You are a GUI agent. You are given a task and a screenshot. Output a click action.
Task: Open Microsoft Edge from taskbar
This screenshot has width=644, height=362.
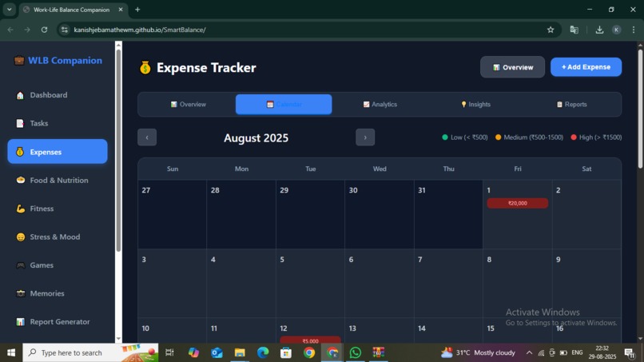tap(263, 352)
